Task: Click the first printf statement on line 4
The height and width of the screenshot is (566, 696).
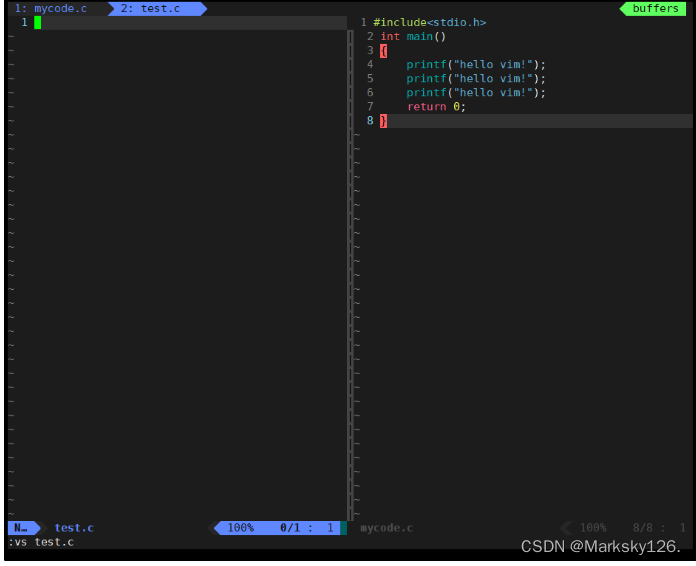Action: 476,65
